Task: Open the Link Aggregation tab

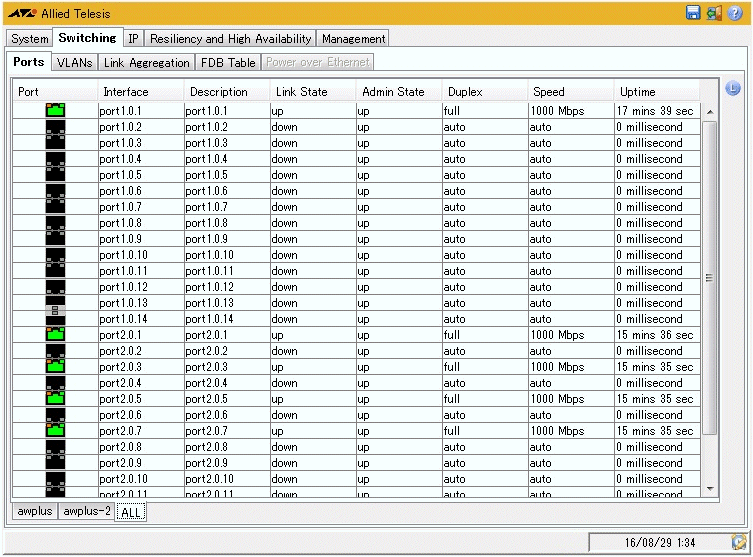Action: pos(146,62)
